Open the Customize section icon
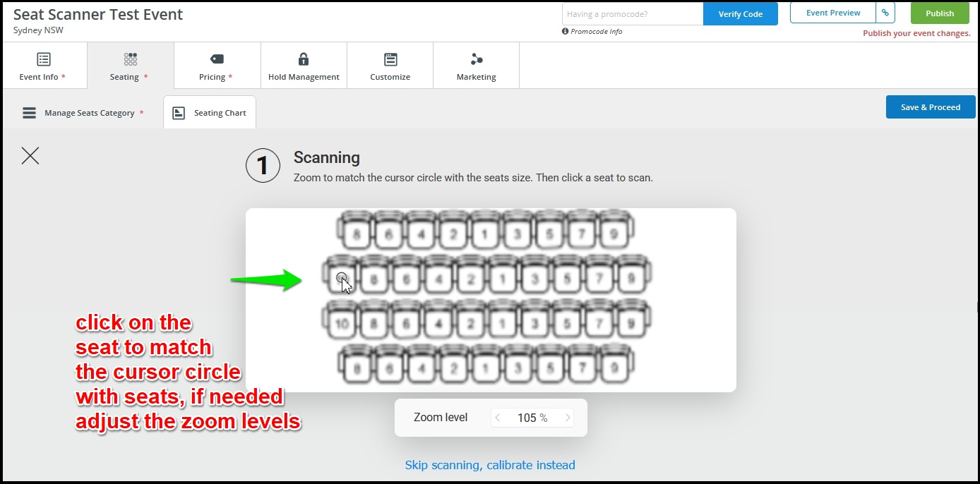This screenshot has width=980, height=484. tap(390, 59)
